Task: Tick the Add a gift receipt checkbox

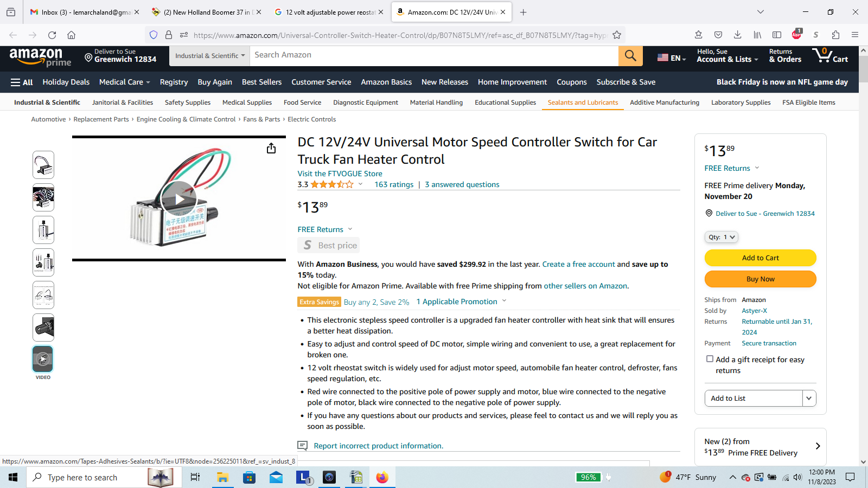Action: (710, 359)
